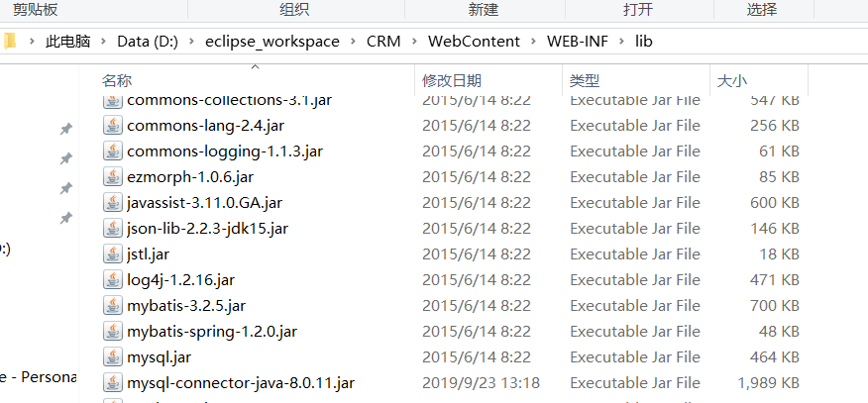Select the commons-logging-1.1.3.jar file

pyautogui.click(x=225, y=151)
